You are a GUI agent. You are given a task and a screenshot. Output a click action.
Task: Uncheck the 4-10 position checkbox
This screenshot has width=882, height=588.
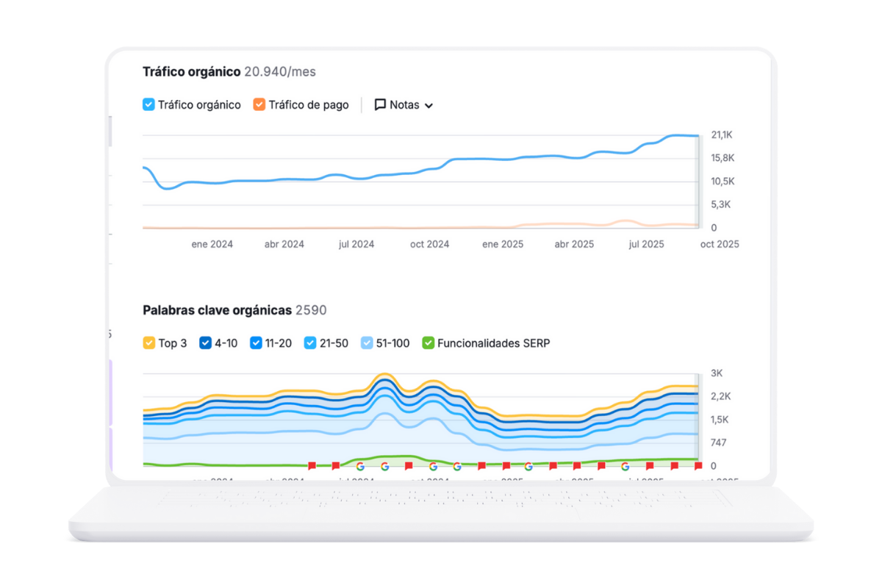click(206, 343)
